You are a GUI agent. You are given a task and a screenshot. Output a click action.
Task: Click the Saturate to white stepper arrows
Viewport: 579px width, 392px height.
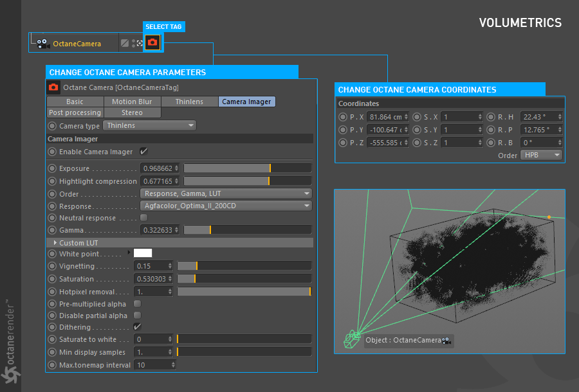coord(170,339)
